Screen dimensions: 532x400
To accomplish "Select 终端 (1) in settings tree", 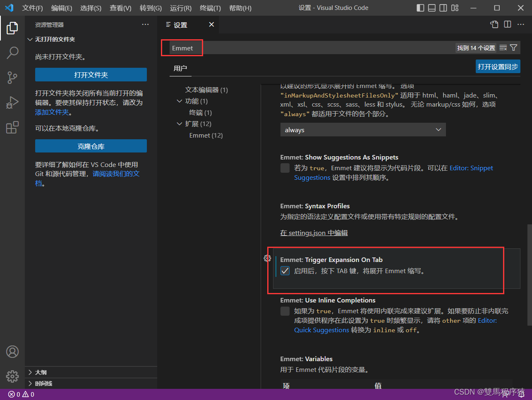I will click(201, 112).
